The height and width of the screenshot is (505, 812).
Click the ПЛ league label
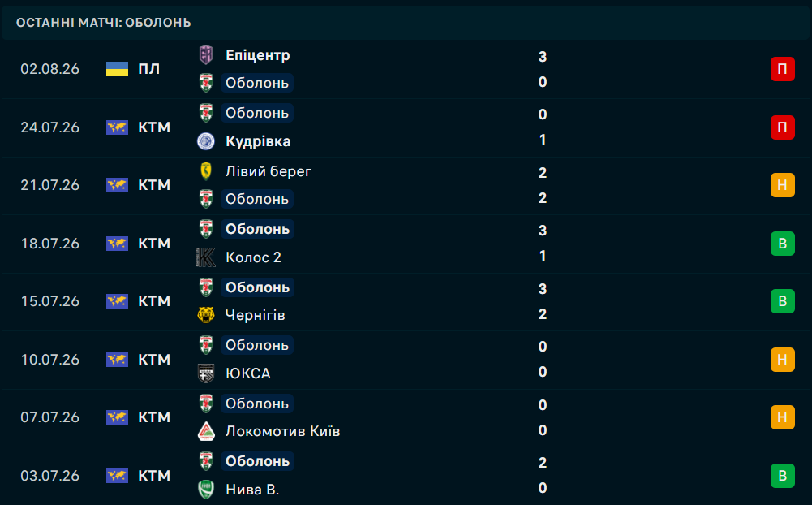point(148,69)
